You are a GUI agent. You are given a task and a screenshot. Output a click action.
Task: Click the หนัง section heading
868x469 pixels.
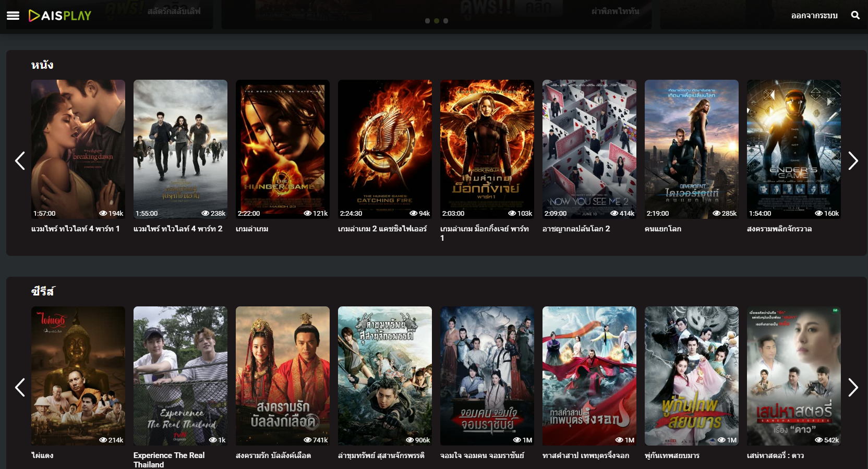click(x=42, y=65)
